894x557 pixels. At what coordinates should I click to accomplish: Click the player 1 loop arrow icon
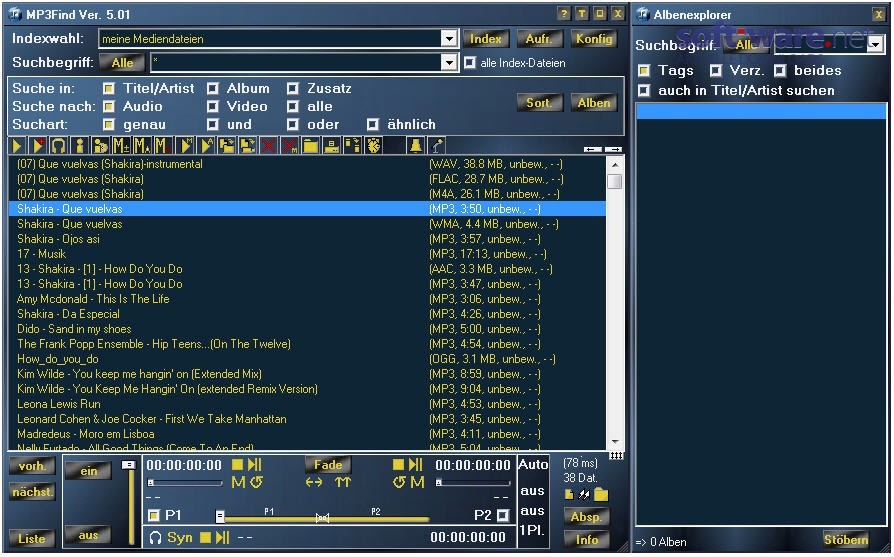[x=257, y=482]
